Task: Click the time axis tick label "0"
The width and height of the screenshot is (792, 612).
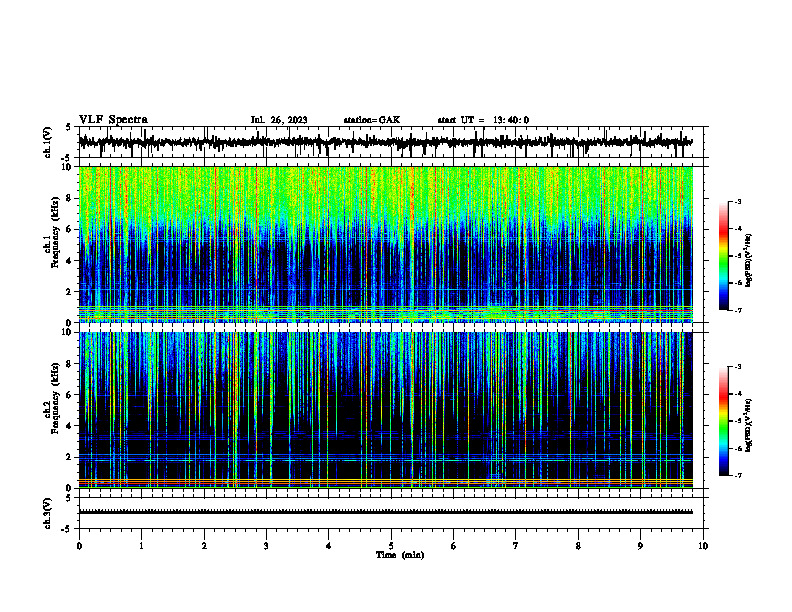Action: 79,546
